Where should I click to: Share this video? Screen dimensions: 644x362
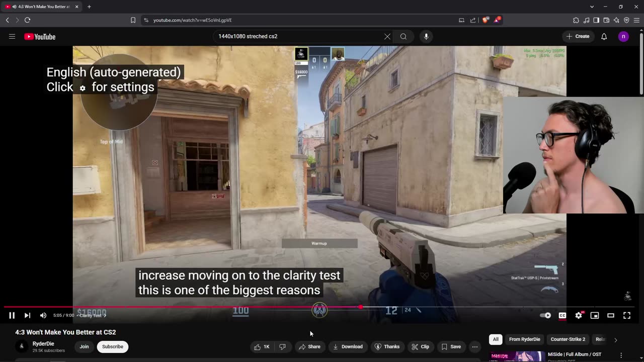(309, 346)
